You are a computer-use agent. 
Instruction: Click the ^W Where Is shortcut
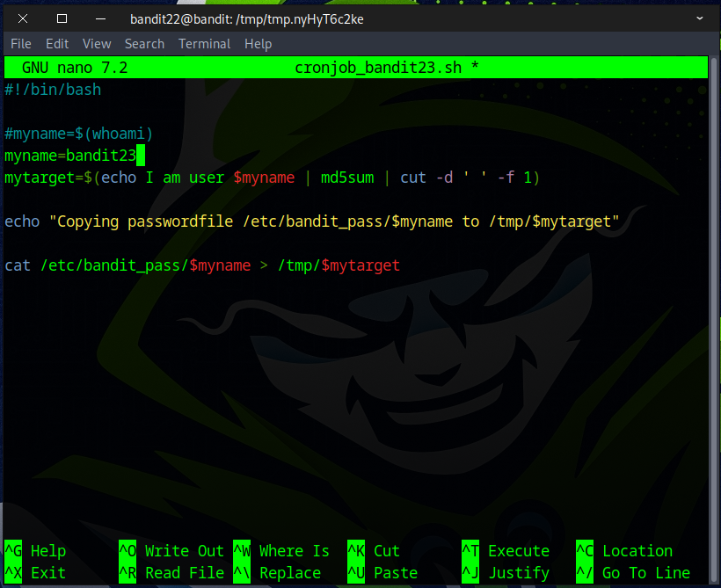(x=281, y=551)
